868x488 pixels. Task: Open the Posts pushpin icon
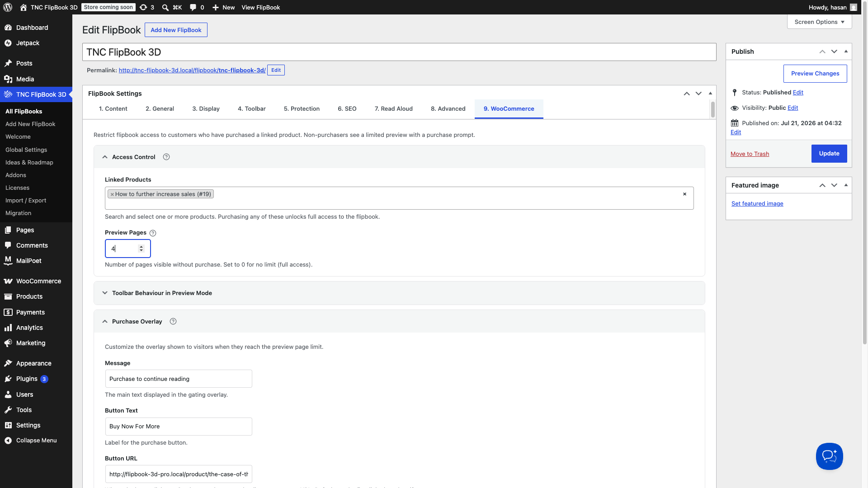click(x=8, y=63)
